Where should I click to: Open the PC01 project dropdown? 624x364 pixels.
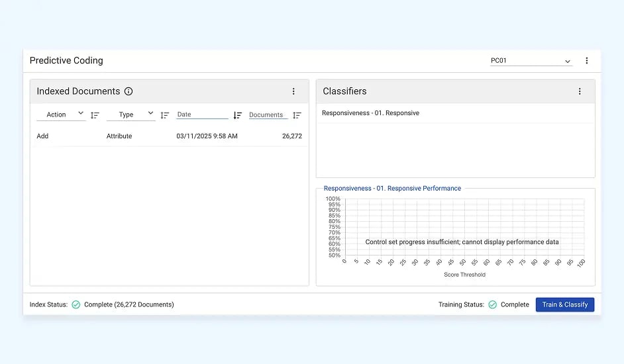(x=531, y=61)
